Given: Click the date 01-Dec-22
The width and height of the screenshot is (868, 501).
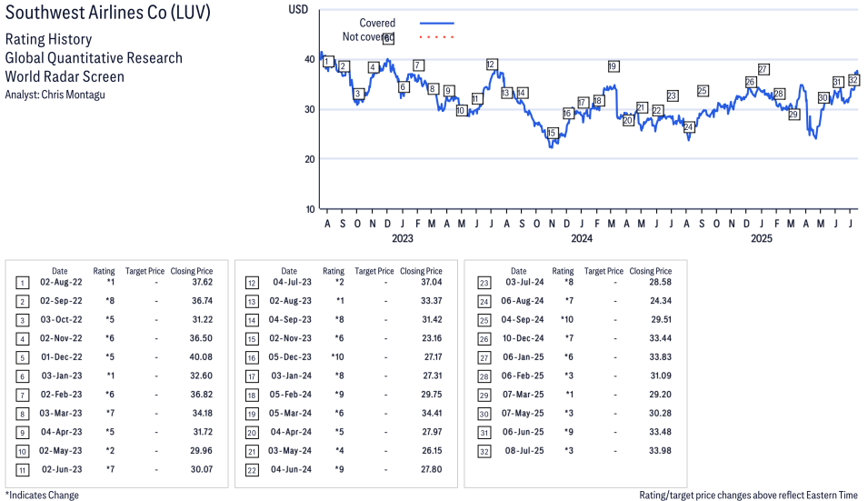Looking at the screenshot, I should point(62,357).
